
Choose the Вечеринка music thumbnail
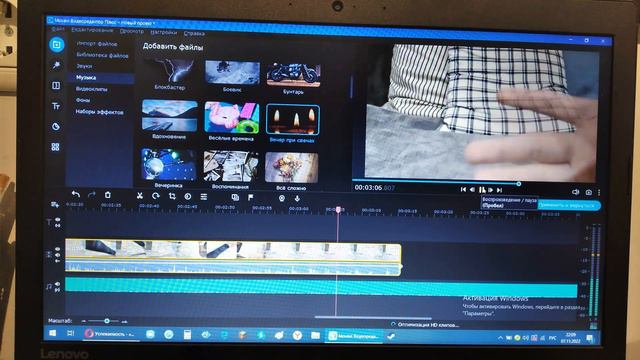tap(169, 164)
